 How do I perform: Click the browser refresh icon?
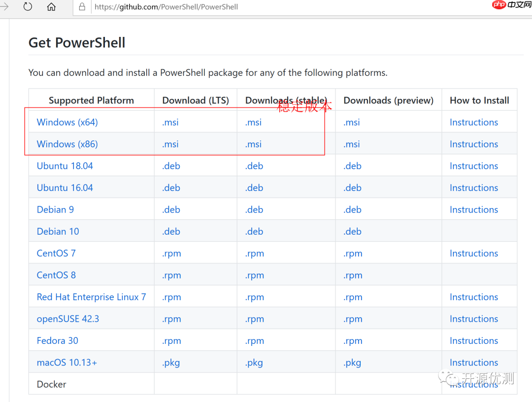[28, 7]
